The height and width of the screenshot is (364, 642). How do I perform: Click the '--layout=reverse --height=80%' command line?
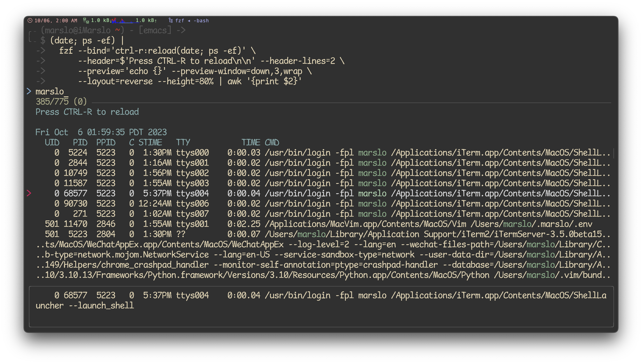tap(190, 81)
